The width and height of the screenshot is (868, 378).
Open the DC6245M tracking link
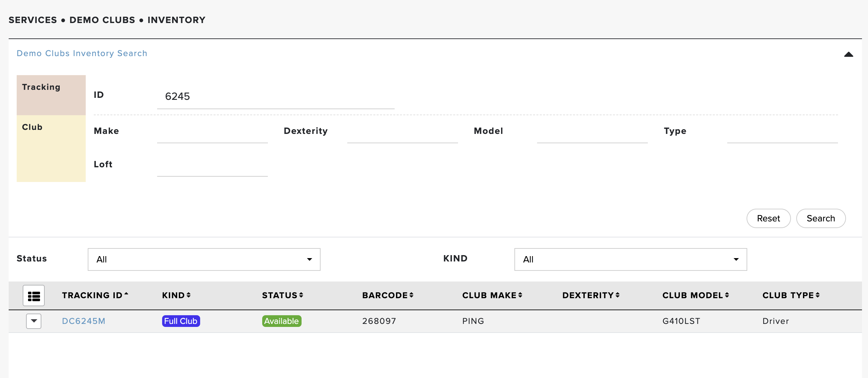[84, 321]
